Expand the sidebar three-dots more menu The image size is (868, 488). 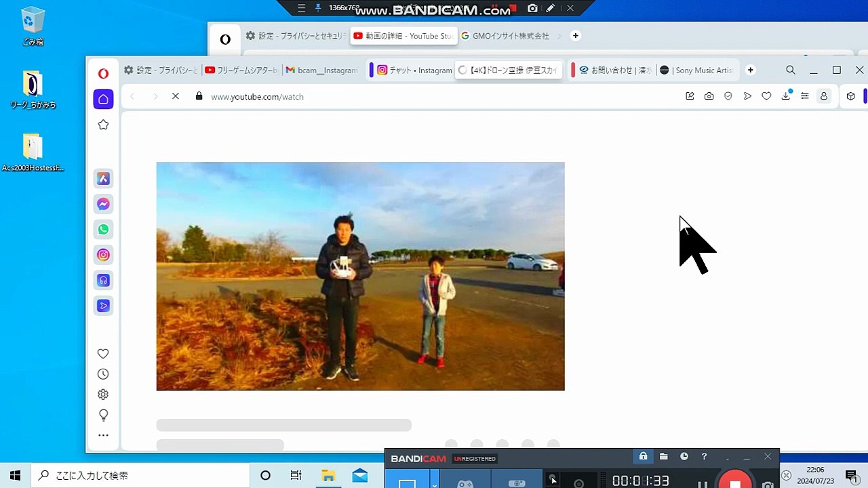[103, 435]
